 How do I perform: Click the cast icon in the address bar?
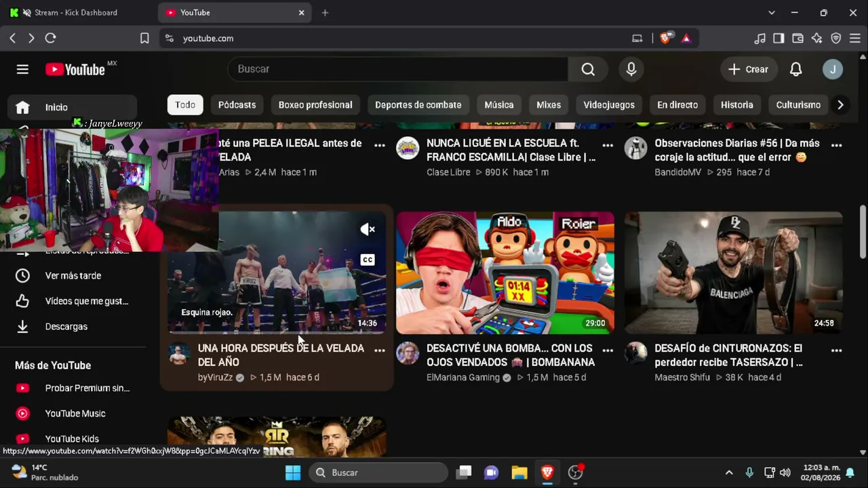coord(637,39)
